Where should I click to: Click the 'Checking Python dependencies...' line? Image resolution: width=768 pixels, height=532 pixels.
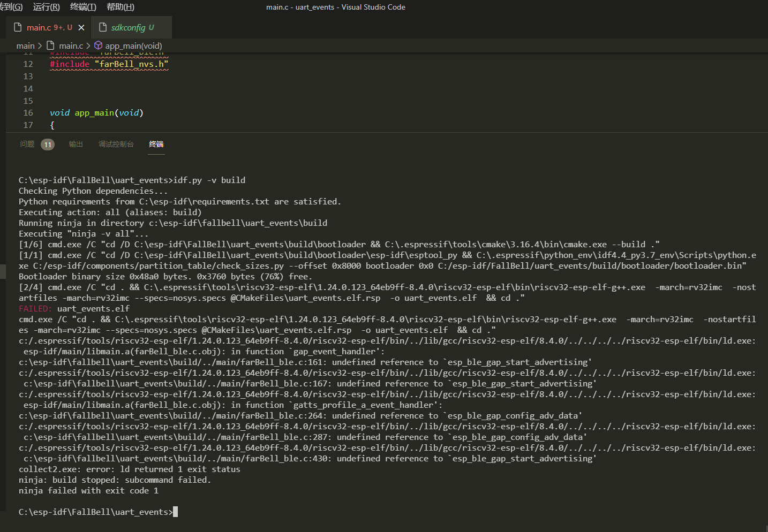coord(93,191)
